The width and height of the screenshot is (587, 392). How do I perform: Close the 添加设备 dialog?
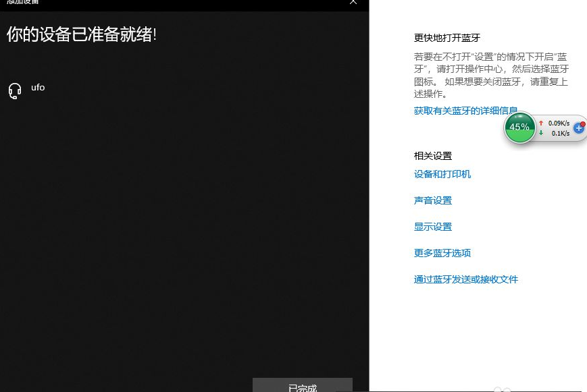353,3
